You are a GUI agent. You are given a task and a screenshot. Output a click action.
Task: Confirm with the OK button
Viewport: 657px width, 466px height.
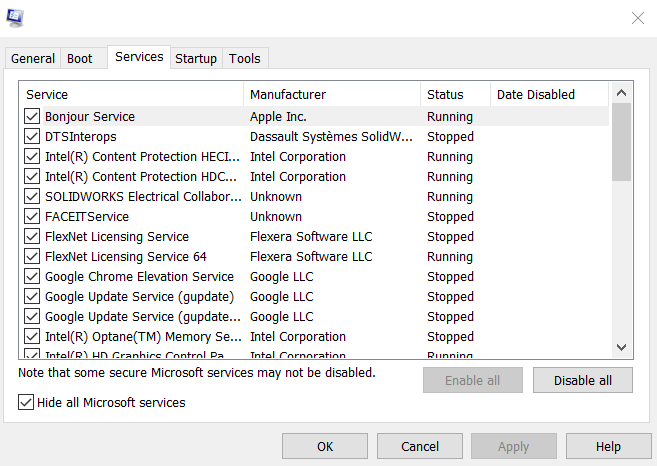pos(325,446)
